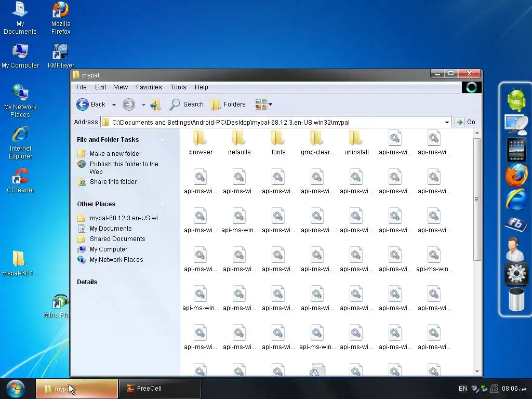The height and width of the screenshot is (399, 532).
Task: Open the Views icon menu
Action: point(263,104)
